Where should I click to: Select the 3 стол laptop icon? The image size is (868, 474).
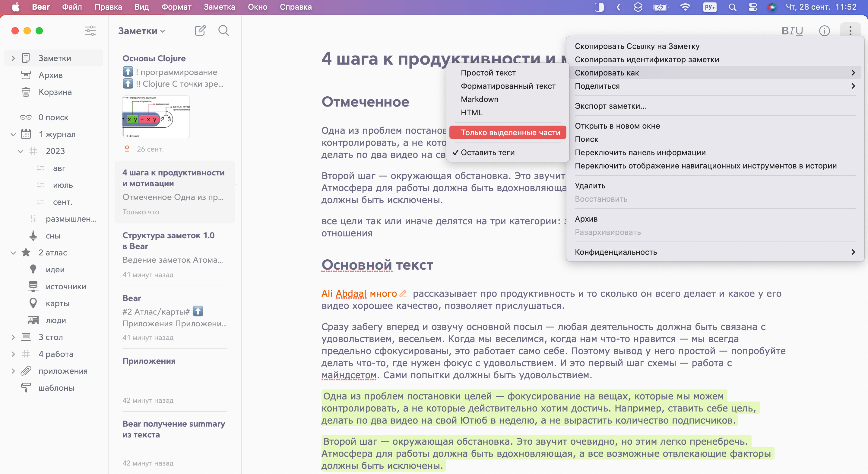[x=26, y=337]
